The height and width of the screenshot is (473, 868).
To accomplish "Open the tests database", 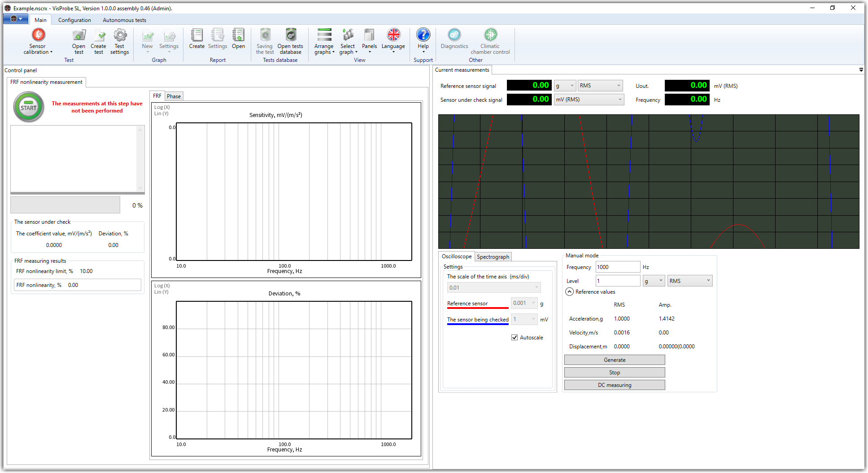I will 290,35.
